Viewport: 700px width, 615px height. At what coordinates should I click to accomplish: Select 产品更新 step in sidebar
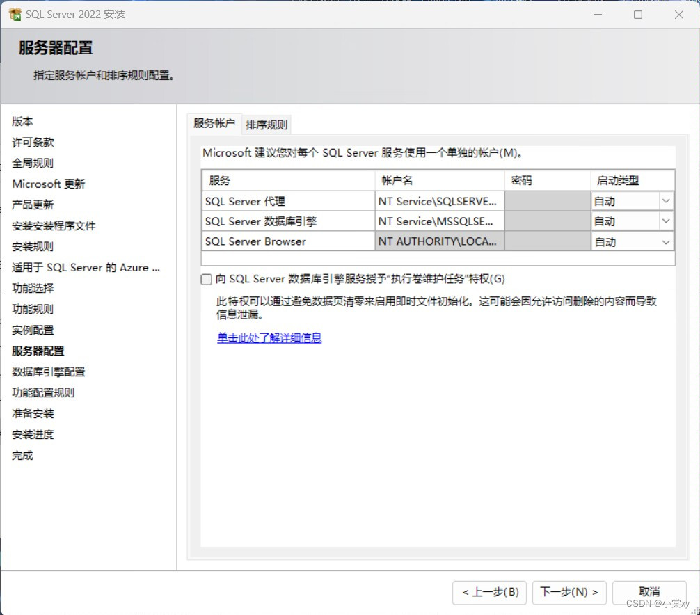click(33, 205)
